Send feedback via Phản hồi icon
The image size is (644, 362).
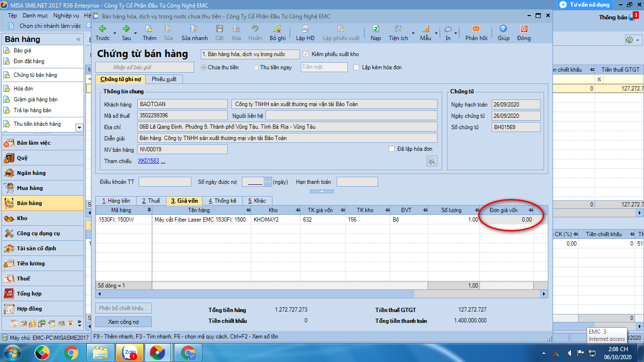pos(476,33)
